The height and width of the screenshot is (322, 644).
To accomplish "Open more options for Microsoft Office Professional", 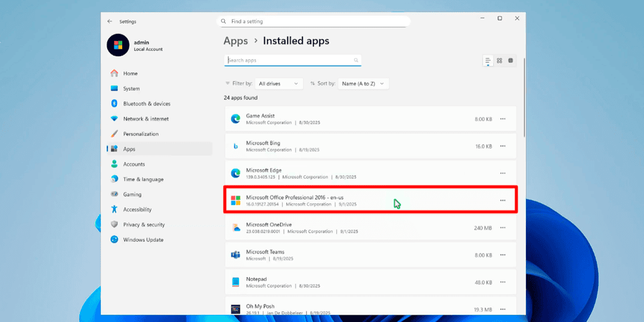I will (x=503, y=200).
